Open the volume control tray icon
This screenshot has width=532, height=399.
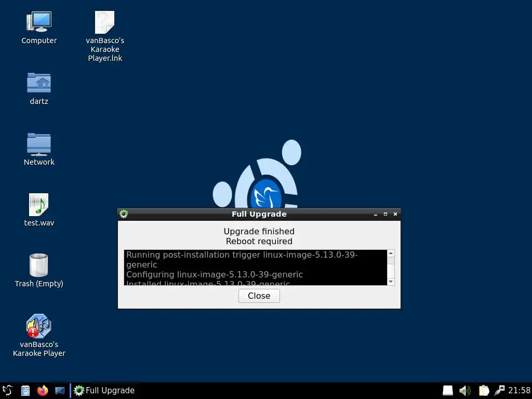465,391
